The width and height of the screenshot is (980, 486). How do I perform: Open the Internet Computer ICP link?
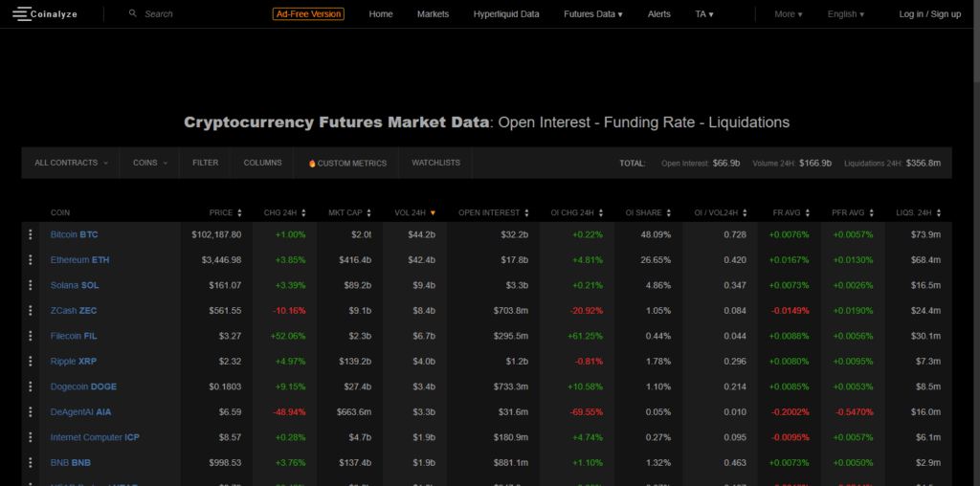click(x=95, y=437)
